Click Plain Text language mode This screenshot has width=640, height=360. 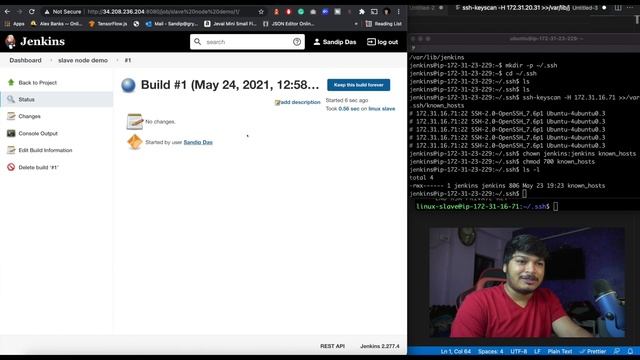[560, 351]
